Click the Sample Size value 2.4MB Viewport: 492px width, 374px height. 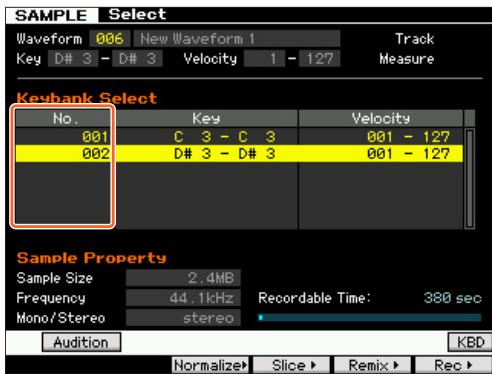[x=183, y=278]
